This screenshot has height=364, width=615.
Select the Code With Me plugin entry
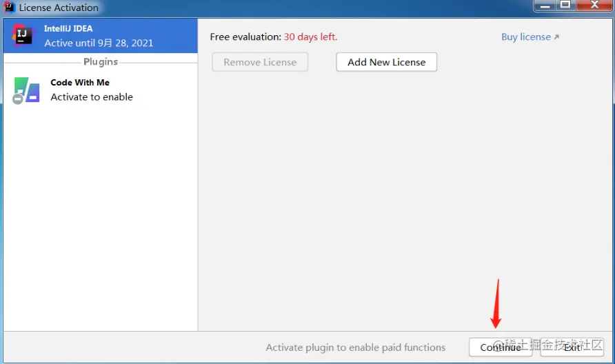(x=101, y=90)
